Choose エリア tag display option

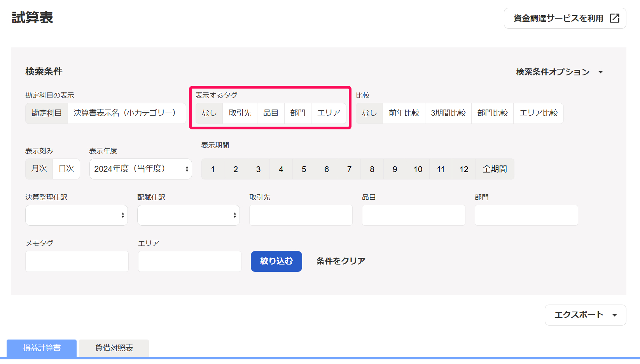329,113
